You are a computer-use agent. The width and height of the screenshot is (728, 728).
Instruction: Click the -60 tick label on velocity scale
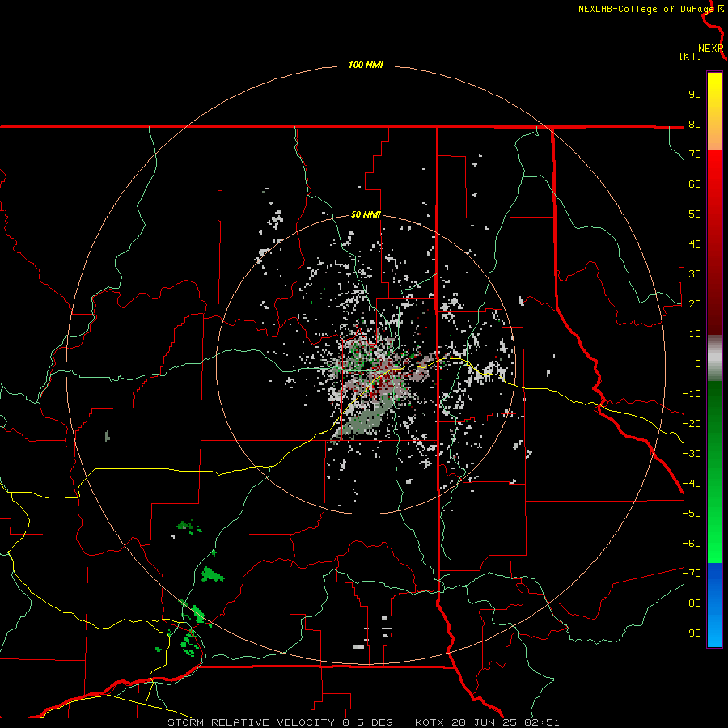point(692,544)
